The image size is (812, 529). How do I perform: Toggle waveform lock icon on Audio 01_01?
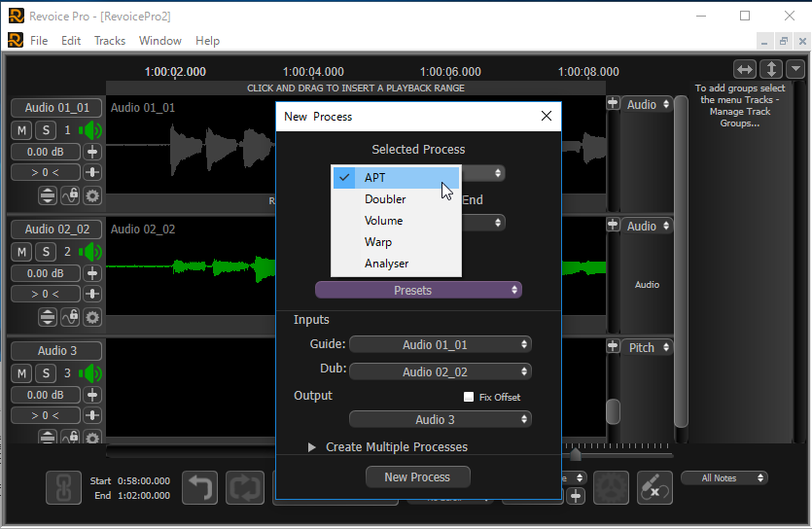pos(70,195)
